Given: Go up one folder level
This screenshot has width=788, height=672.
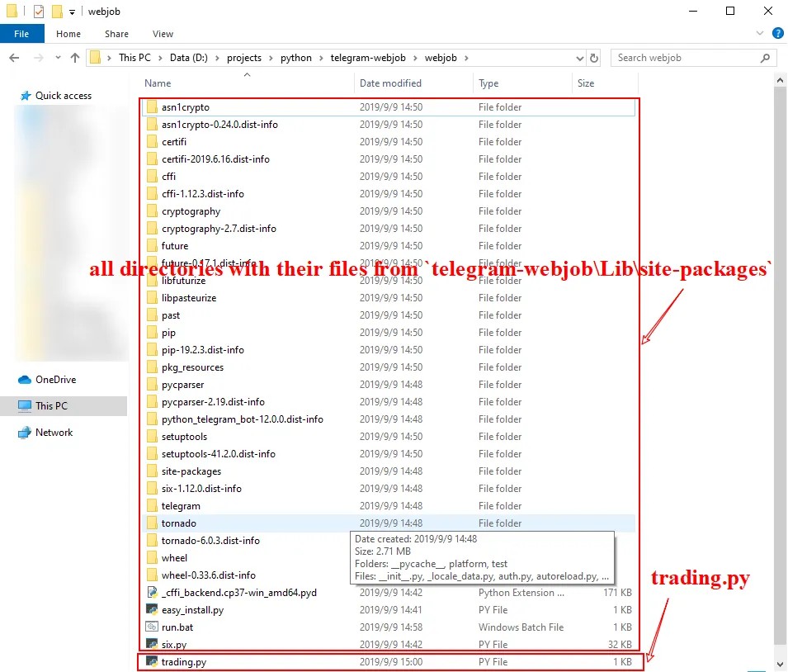Looking at the screenshot, I should (x=75, y=58).
